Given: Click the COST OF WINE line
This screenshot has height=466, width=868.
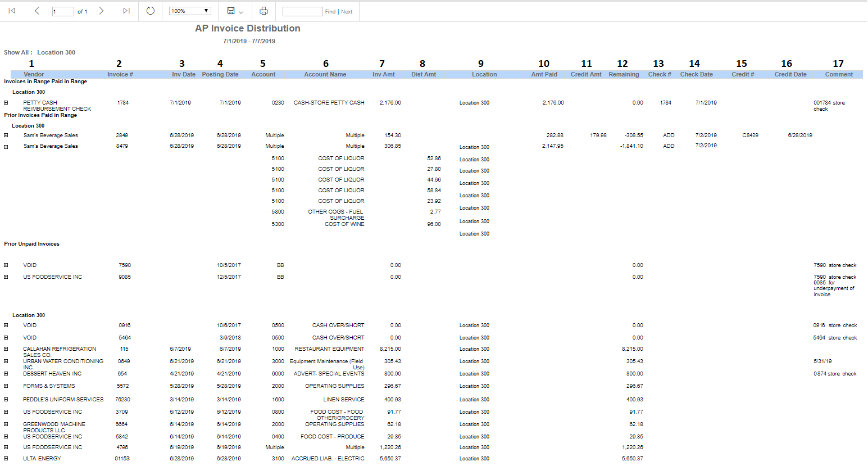Looking at the screenshot, I should 344,224.
